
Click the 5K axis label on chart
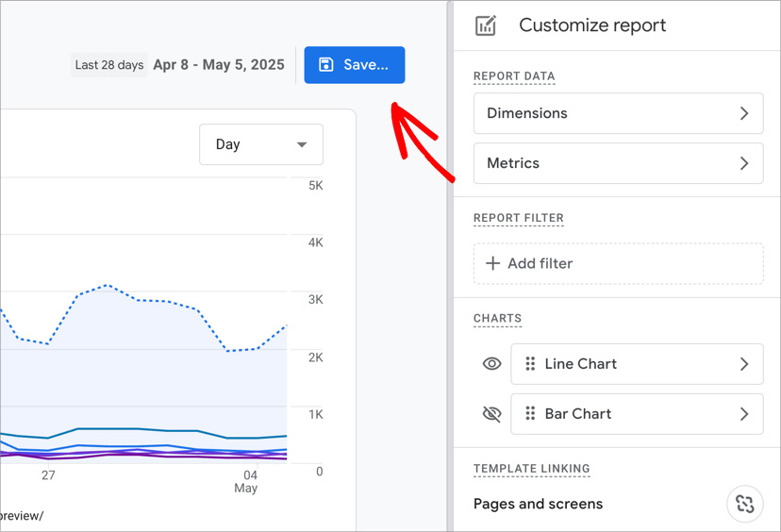coord(316,186)
